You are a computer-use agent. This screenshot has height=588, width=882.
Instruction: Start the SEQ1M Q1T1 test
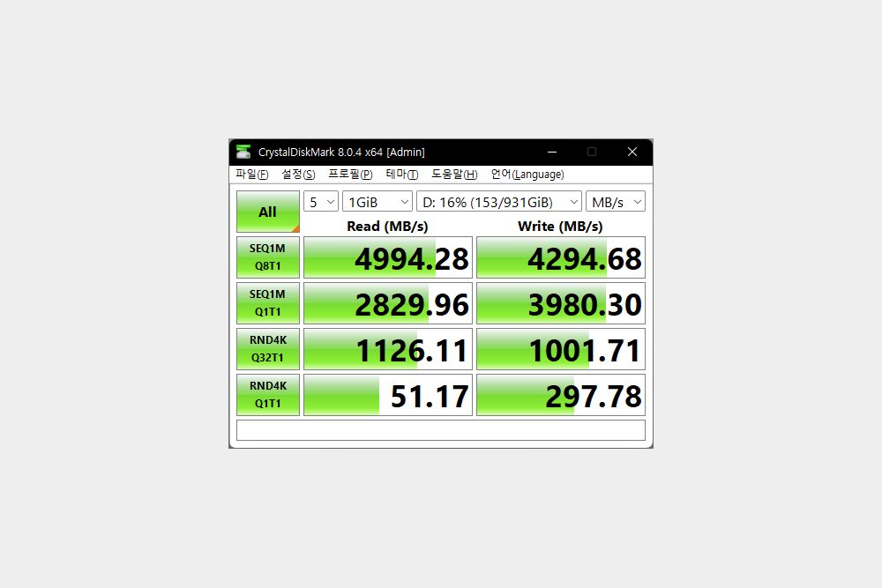[268, 303]
